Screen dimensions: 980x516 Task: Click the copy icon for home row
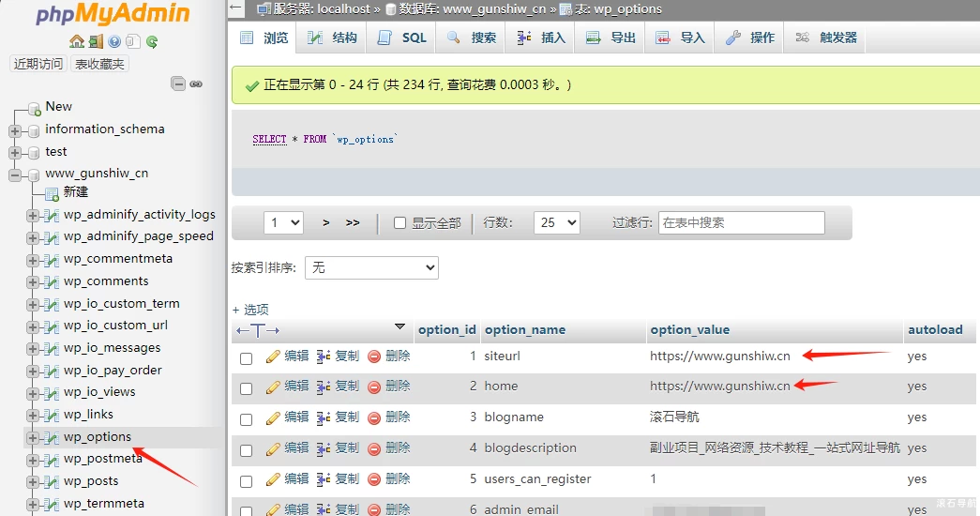pyautogui.click(x=324, y=387)
